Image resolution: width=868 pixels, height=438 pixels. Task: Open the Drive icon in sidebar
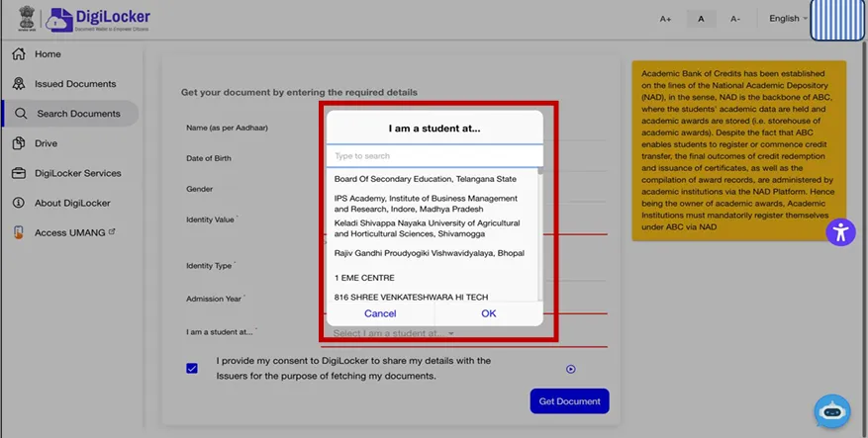[x=18, y=143]
